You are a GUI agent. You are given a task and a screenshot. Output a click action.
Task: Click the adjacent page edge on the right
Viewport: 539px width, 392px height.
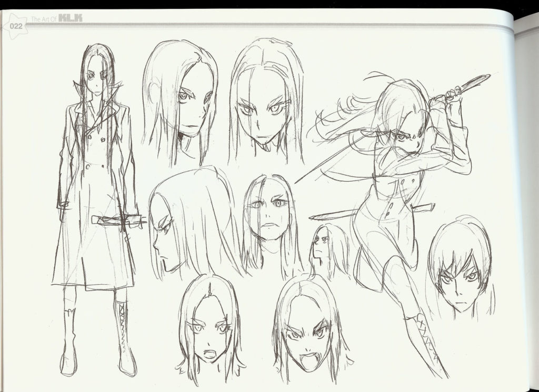[x=526, y=200]
